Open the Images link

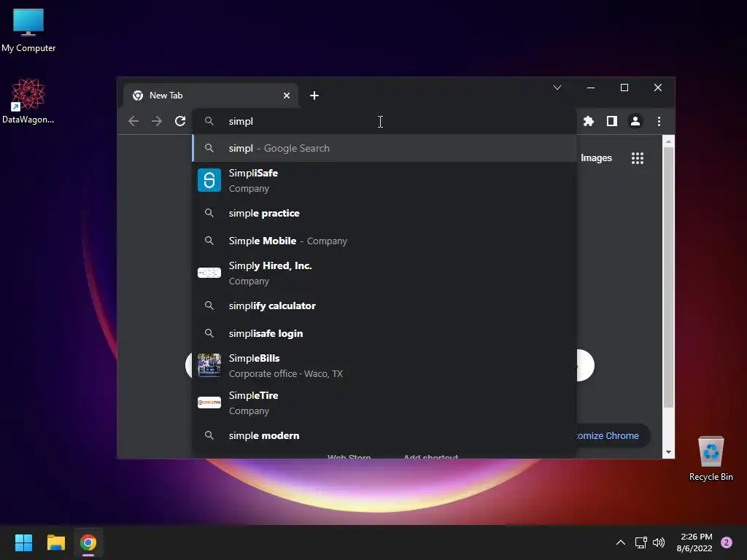[x=596, y=158]
